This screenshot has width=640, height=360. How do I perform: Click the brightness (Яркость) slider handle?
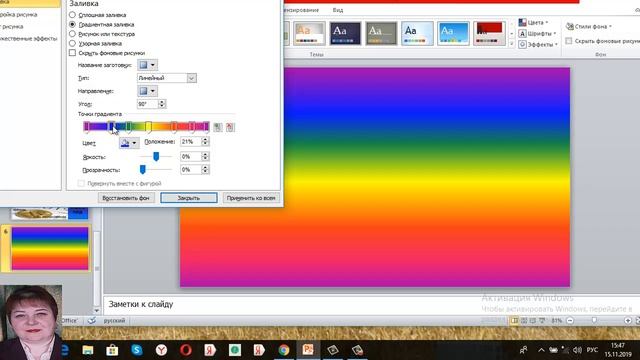coord(156,156)
